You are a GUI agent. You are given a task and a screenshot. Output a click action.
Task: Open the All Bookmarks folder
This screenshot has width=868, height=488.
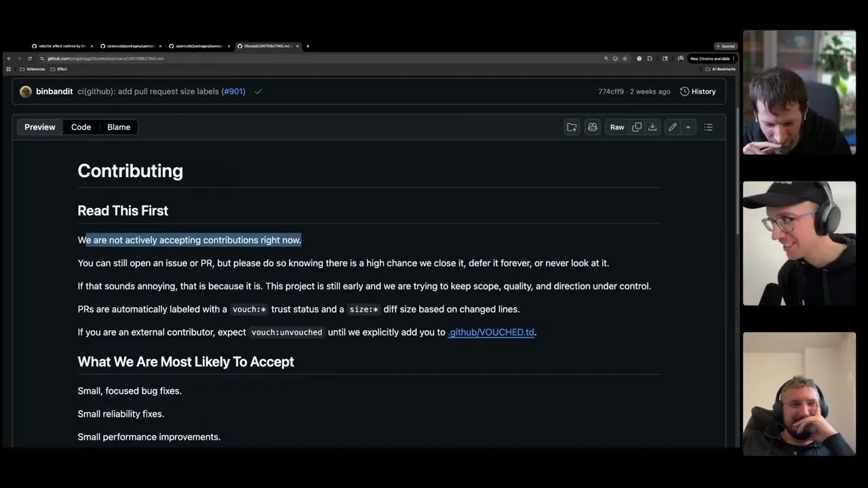[720, 69]
